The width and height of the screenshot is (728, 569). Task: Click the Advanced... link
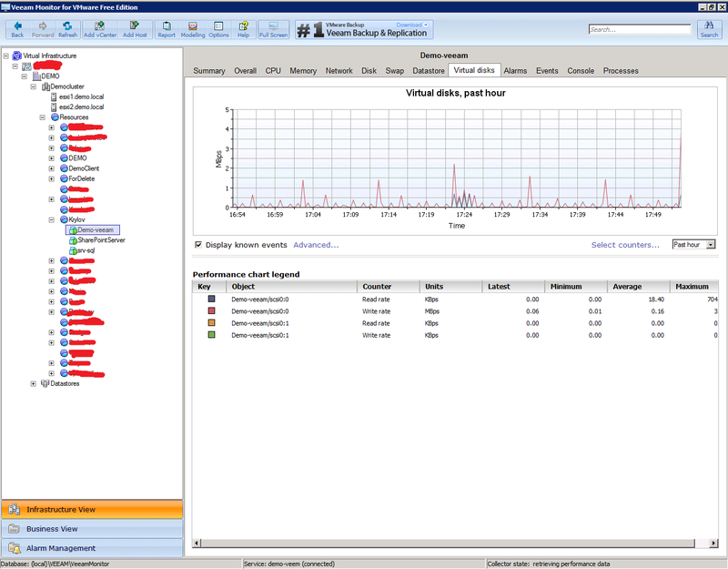316,245
